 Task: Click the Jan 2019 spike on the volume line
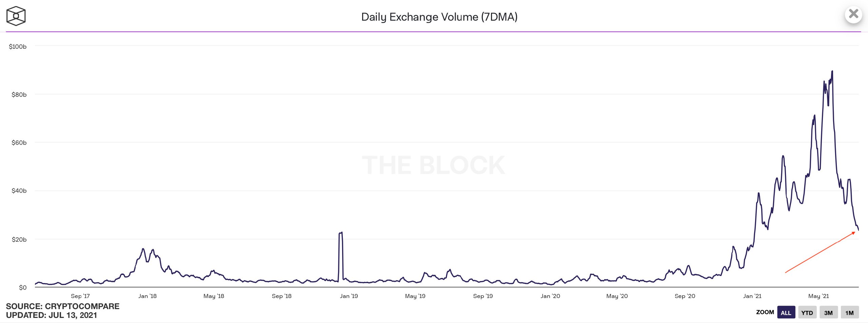[x=341, y=233]
